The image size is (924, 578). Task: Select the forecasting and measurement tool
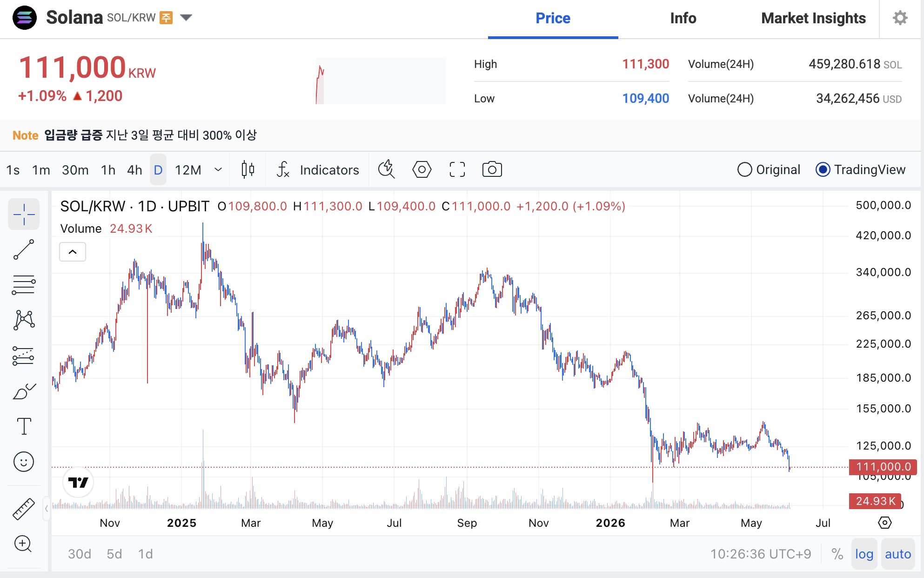point(24,356)
